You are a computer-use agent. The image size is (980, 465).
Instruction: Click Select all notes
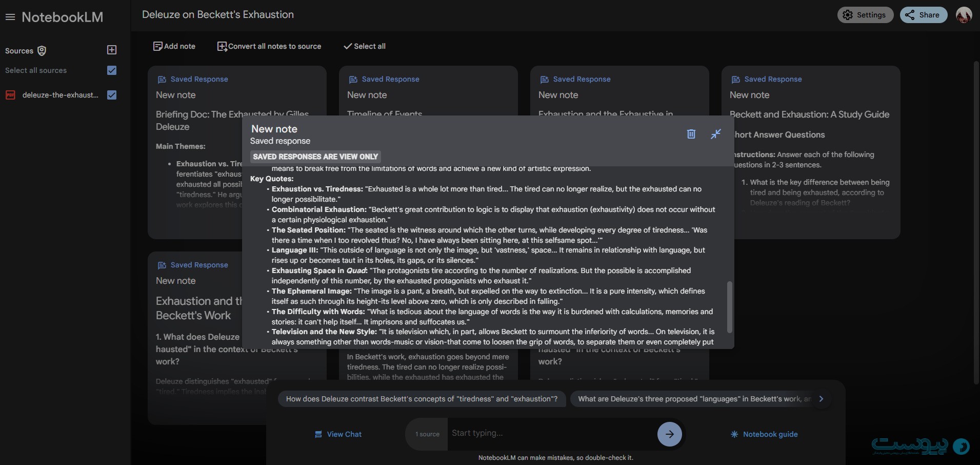click(365, 46)
